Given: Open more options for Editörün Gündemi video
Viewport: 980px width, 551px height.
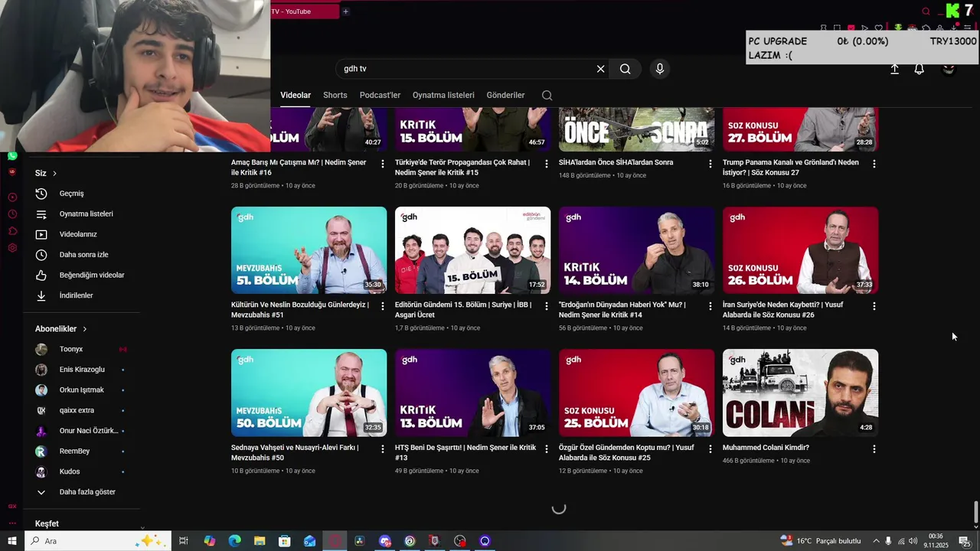Looking at the screenshot, I should coord(547,306).
